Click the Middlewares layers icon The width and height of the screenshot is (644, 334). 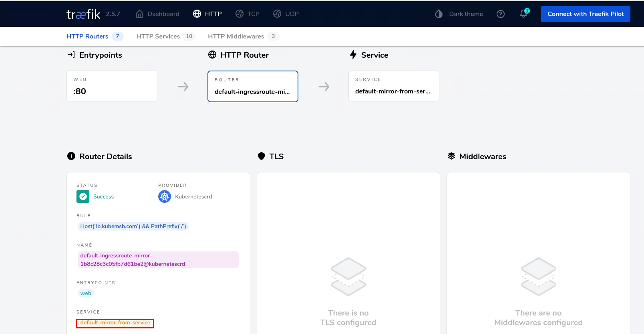pos(451,156)
